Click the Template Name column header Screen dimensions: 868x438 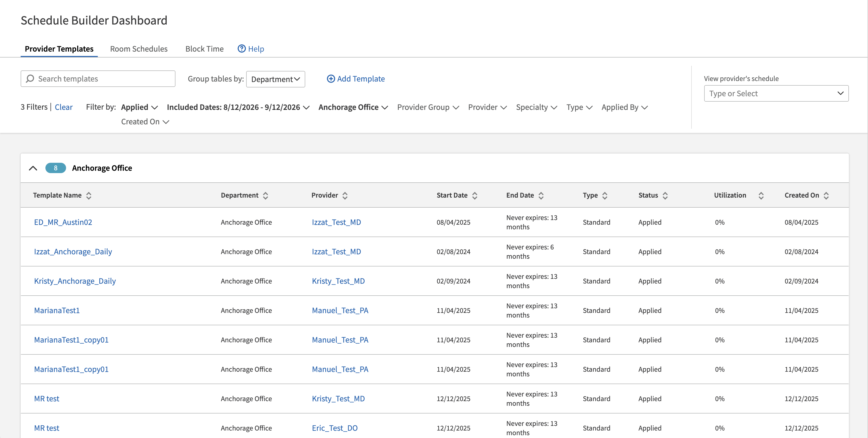coord(57,195)
